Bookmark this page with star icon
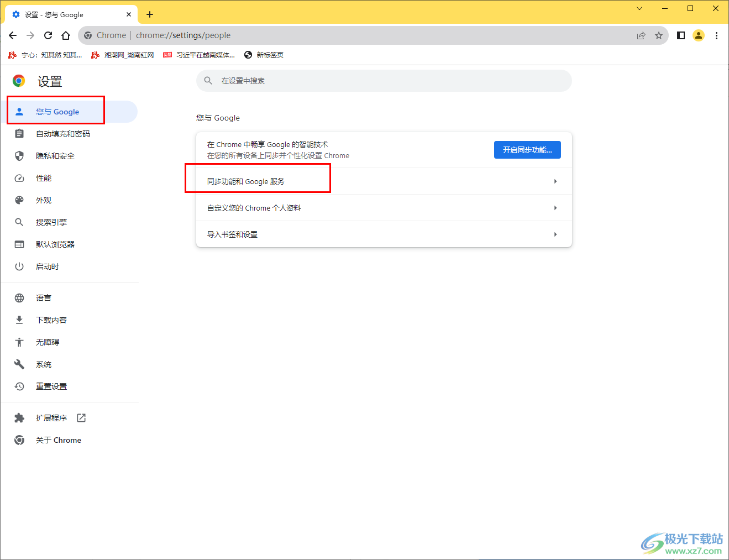 coord(659,35)
